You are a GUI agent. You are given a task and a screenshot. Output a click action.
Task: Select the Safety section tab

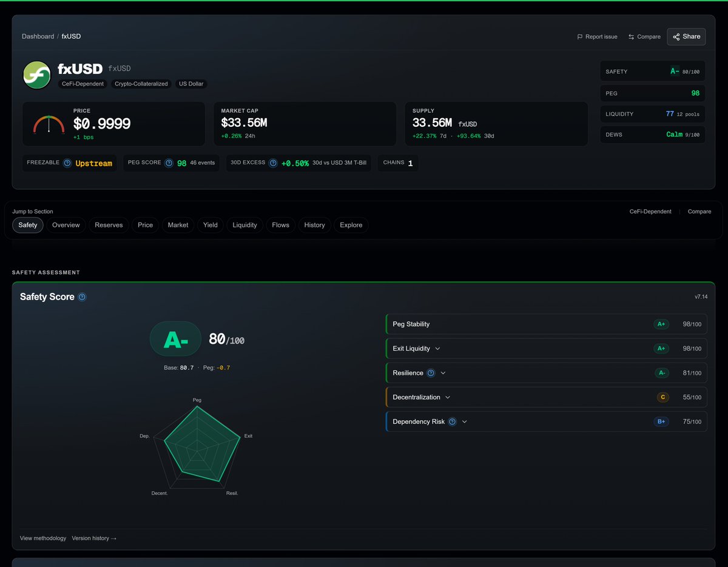coord(28,225)
